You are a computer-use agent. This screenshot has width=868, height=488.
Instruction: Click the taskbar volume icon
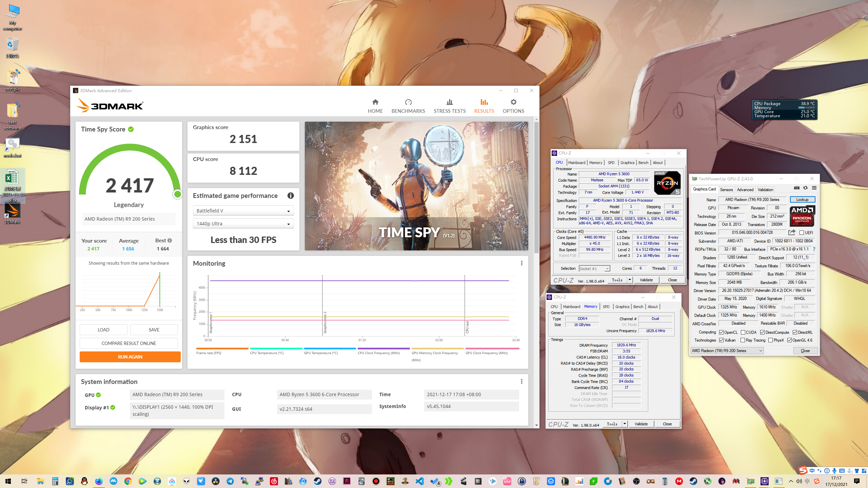point(799,481)
